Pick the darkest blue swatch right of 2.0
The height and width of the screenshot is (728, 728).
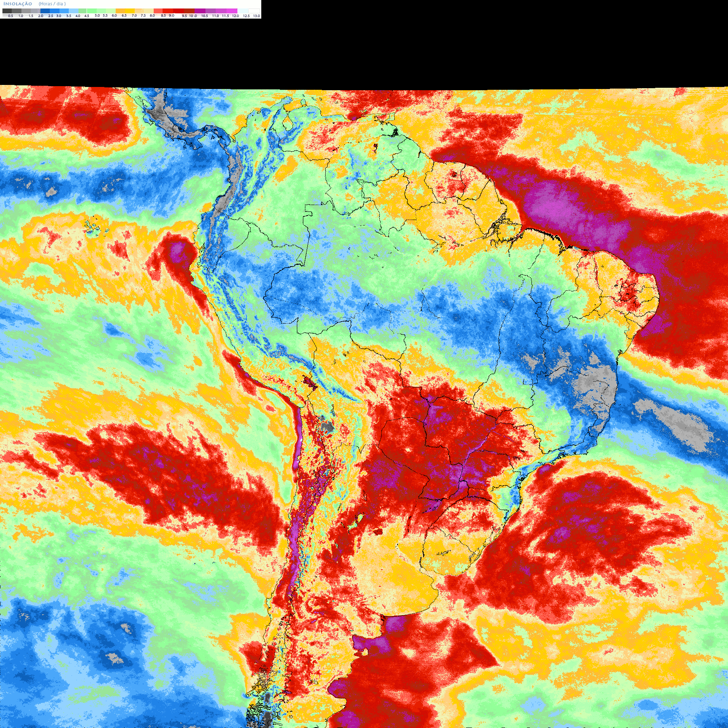tap(45, 11)
